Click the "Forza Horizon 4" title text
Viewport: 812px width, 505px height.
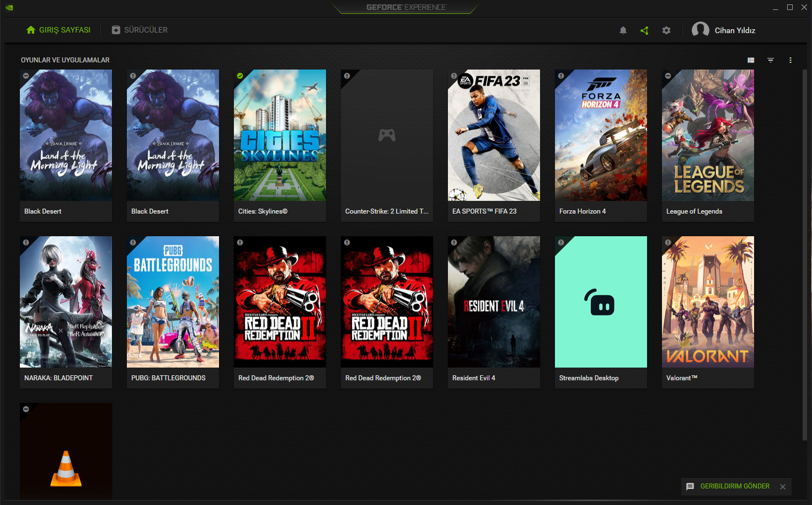[x=583, y=211]
